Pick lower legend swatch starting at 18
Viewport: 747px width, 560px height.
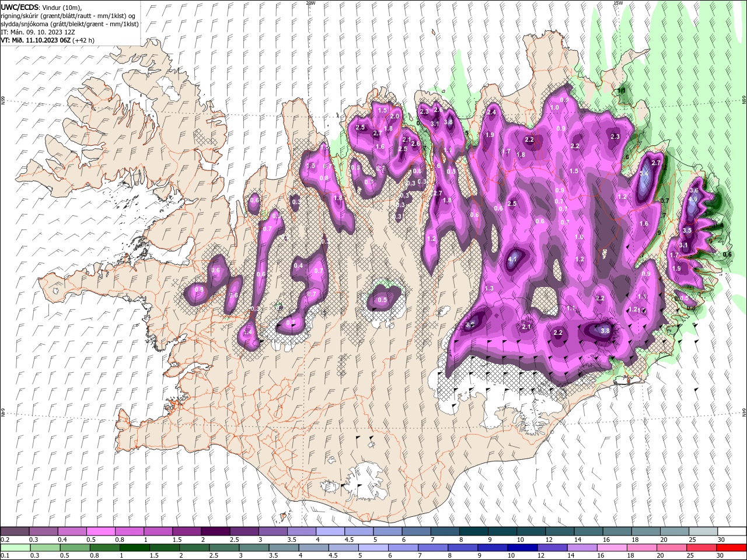click(641, 548)
